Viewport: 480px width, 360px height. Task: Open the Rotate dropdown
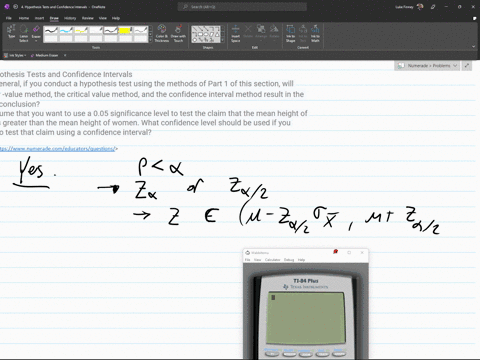click(x=274, y=32)
